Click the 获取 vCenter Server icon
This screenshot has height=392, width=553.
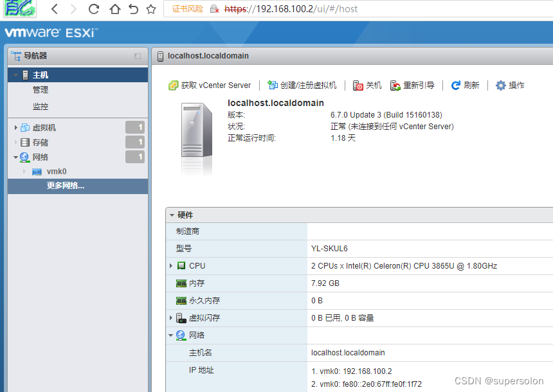[x=174, y=84]
